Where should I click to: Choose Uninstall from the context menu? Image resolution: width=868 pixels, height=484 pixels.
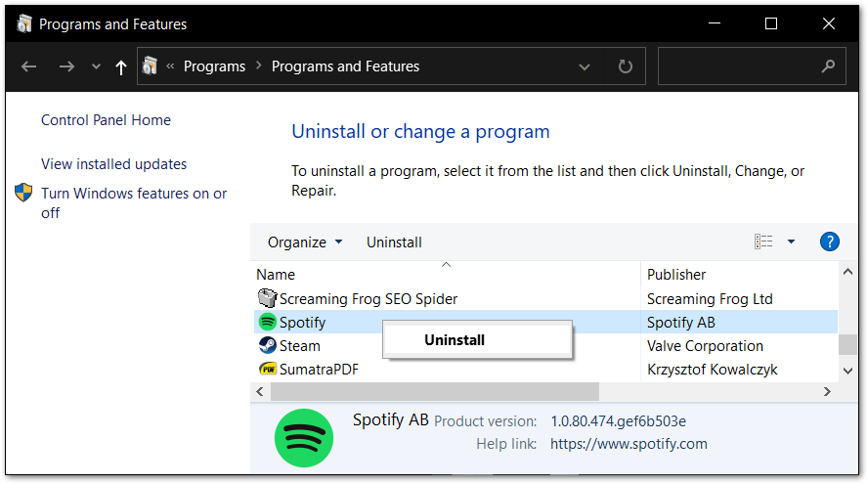tap(478, 340)
